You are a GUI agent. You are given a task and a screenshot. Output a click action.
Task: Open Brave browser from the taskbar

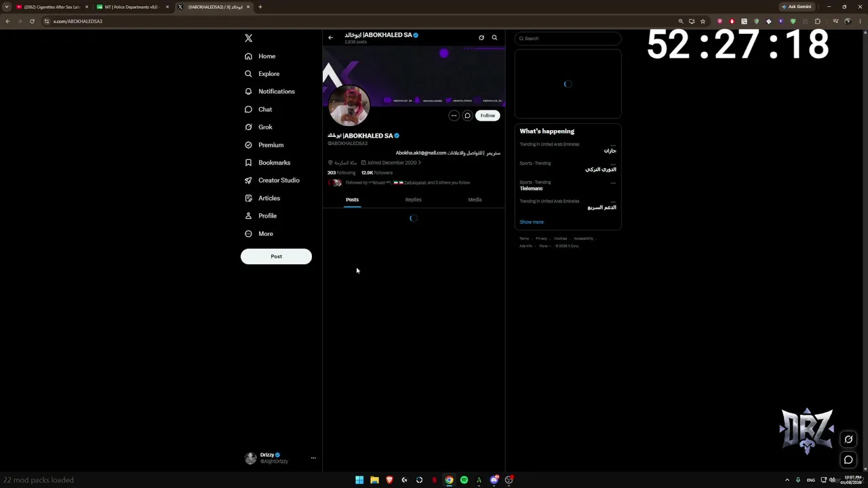pos(389,480)
